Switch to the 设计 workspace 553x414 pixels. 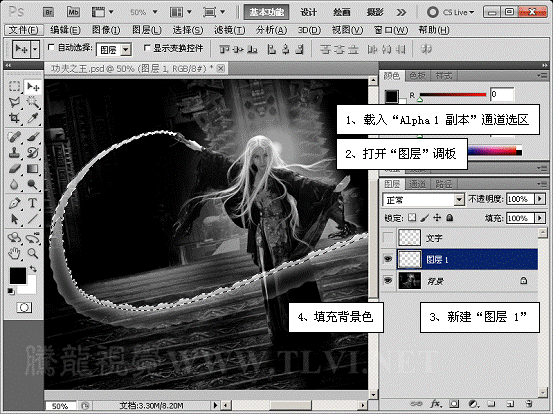click(309, 12)
